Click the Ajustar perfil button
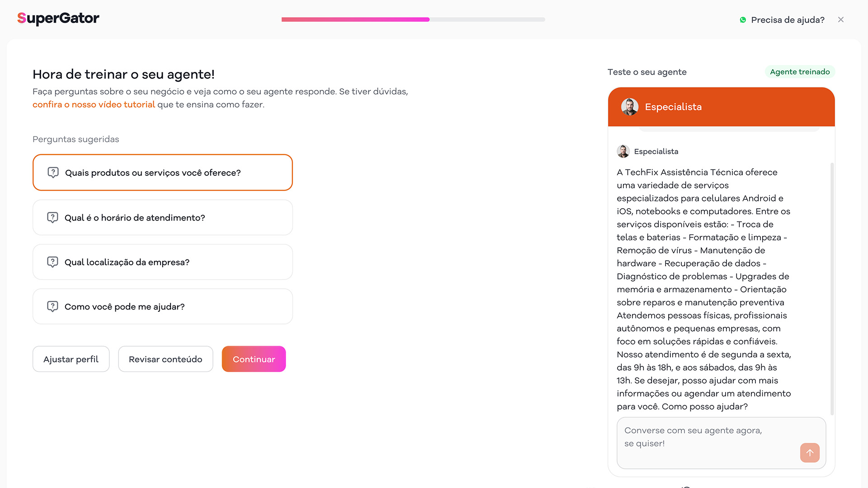Screen dimensions: 868x488 [71, 359]
